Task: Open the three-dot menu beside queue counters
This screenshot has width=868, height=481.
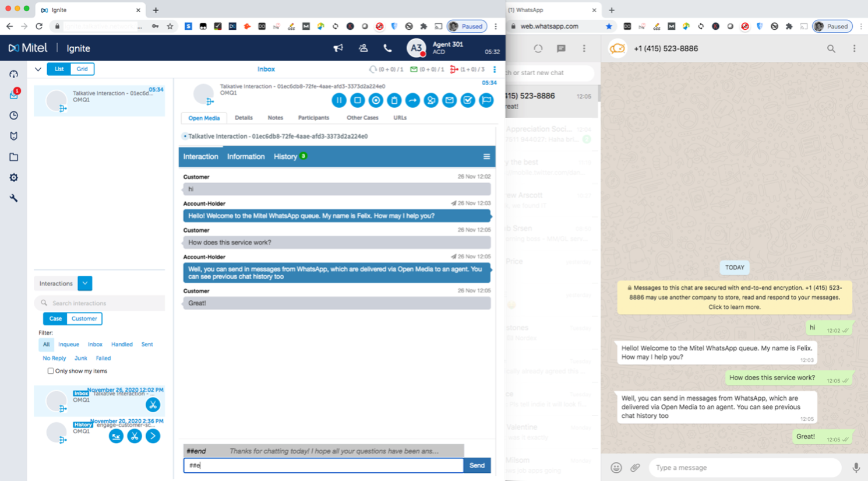Action: pyautogui.click(x=495, y=69)
